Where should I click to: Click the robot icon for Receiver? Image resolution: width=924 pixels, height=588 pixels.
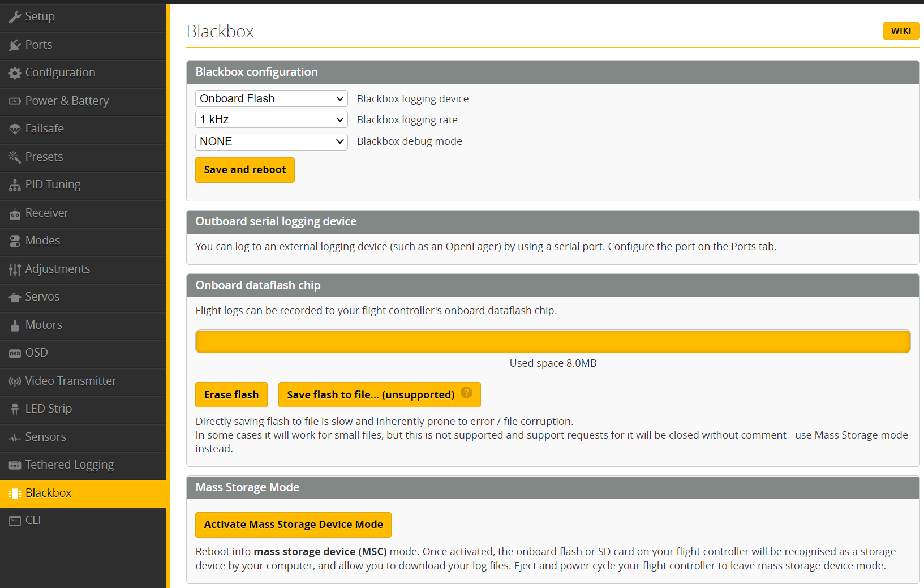tap(15, 213)
